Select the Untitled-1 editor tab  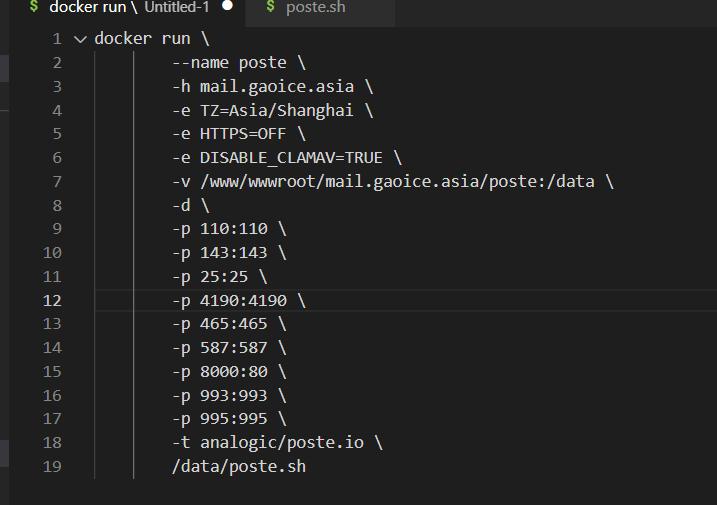[x=130, y=7]
